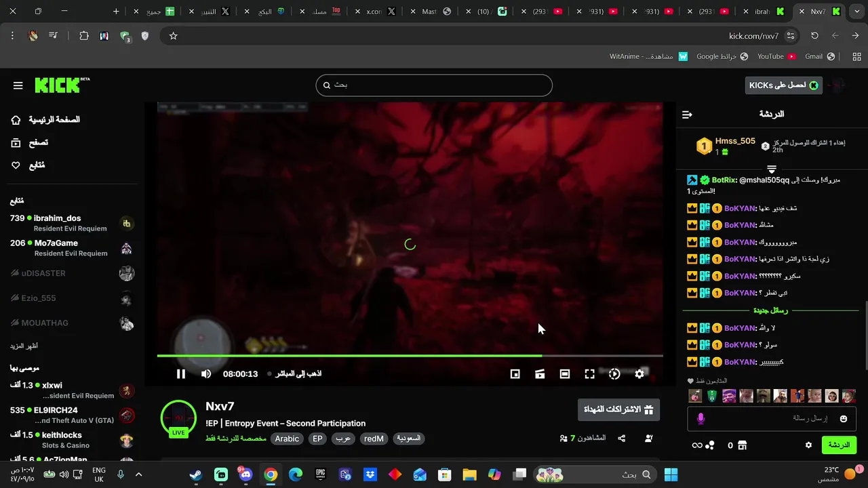Click Hmss_505 in the gift leaderboard
868x488 pixels.
(x=735, y=141)
